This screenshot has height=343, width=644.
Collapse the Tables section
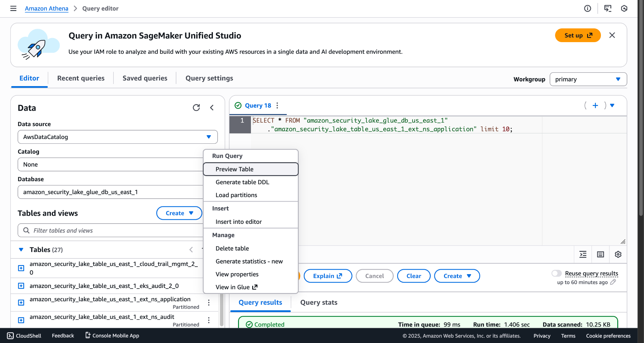[21, 250]
